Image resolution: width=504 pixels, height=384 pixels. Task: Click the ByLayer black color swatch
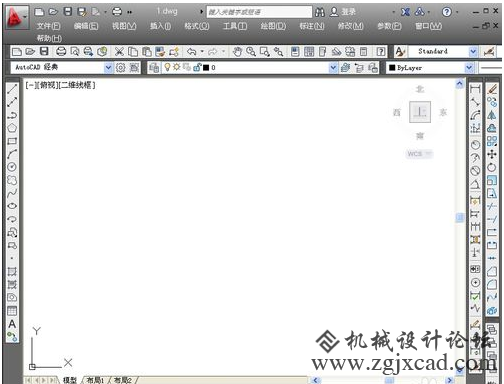point(392,68)
